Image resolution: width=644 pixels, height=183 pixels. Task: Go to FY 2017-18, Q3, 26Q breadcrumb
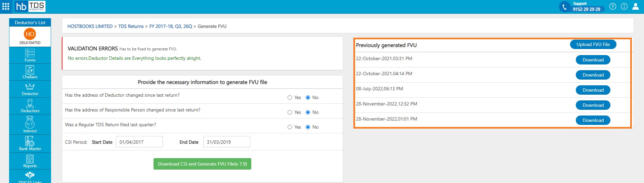[x=171, y=26]
